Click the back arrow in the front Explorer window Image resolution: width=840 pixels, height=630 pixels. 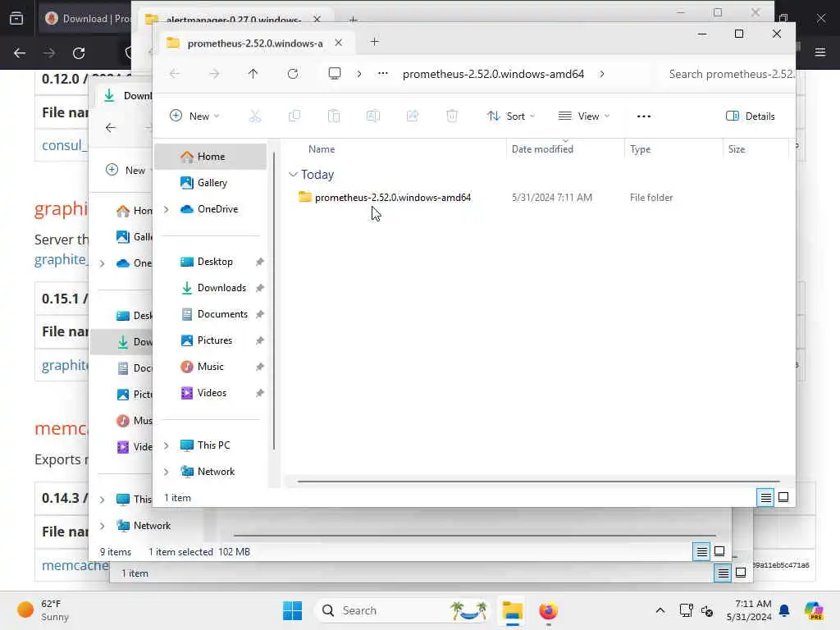pyautogui.click(x=175, y=74)
